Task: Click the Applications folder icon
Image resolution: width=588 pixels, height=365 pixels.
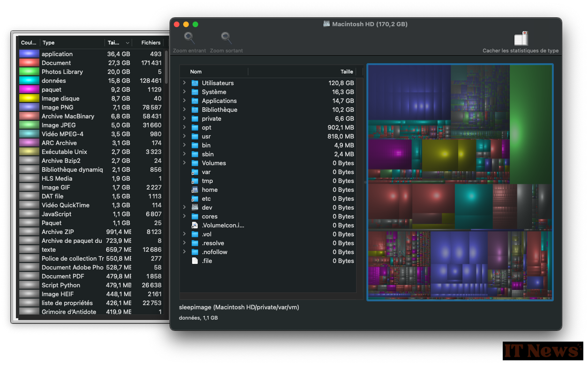Action: pos(195,101)
